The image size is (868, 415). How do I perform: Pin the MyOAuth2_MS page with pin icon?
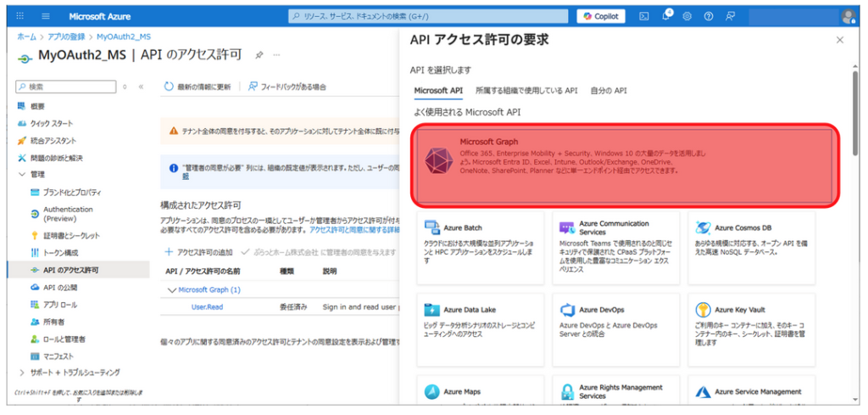(259, 55)
